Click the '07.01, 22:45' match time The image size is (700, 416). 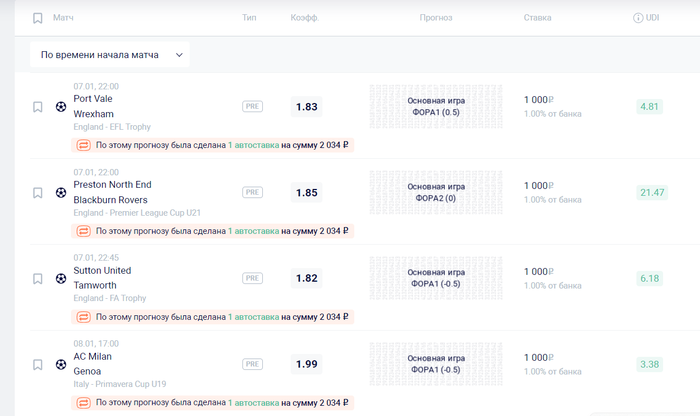click(96, 258)
